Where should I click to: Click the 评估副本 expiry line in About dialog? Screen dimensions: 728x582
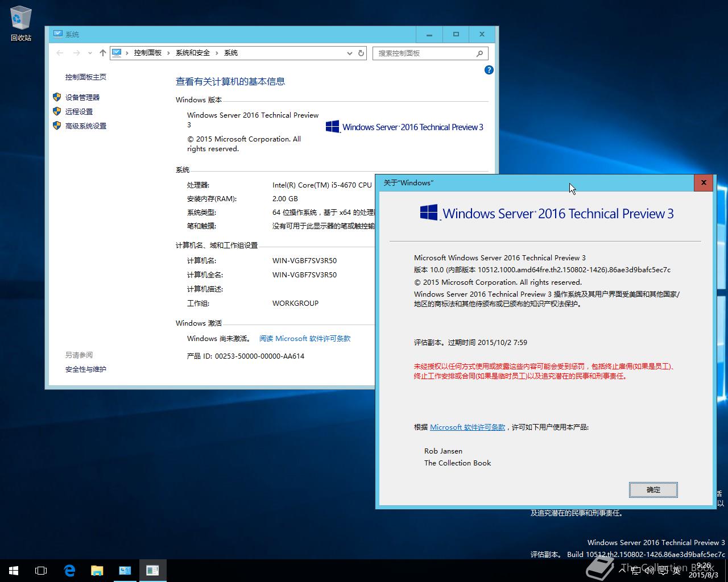[x=470, y=342]
